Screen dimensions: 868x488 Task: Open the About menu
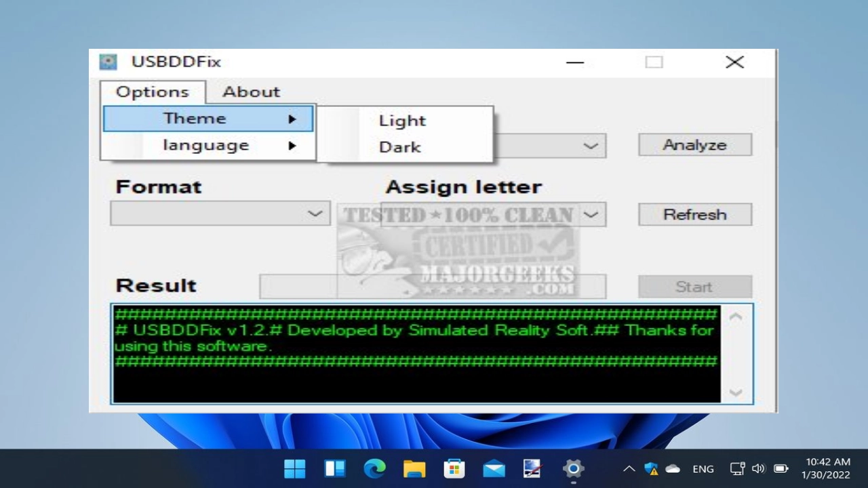pos(251,91)
